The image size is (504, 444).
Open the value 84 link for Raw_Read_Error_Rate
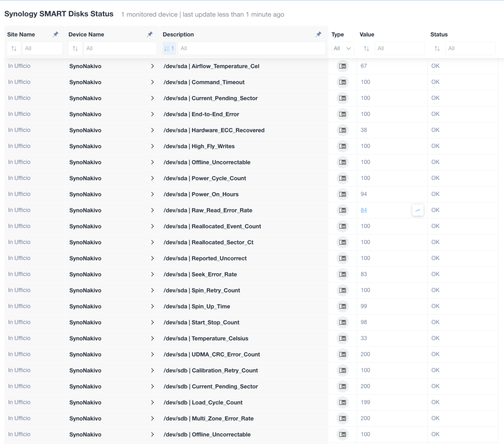tap(364, 210)
